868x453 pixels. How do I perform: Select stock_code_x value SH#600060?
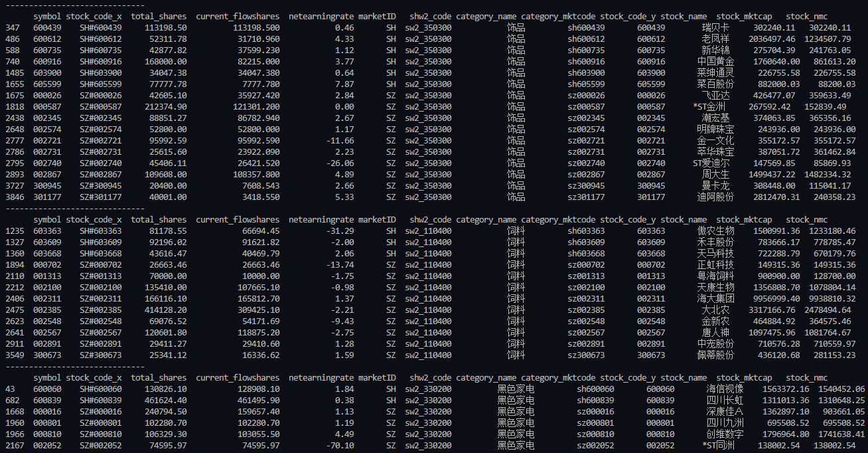tap(101, 389)
